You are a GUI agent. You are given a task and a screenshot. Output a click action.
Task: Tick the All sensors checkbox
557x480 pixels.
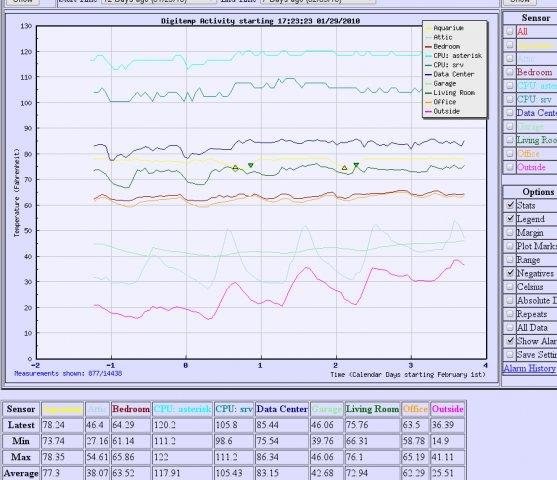tap(510, 32)
